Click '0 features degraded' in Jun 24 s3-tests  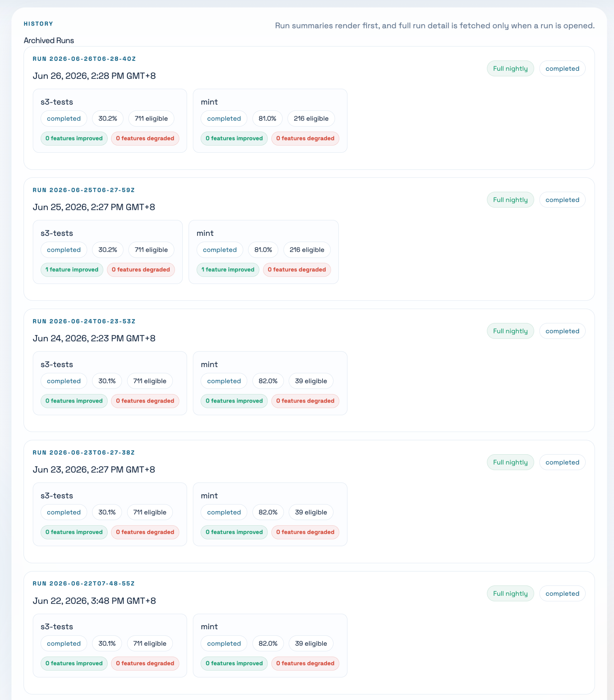(145, 401)
